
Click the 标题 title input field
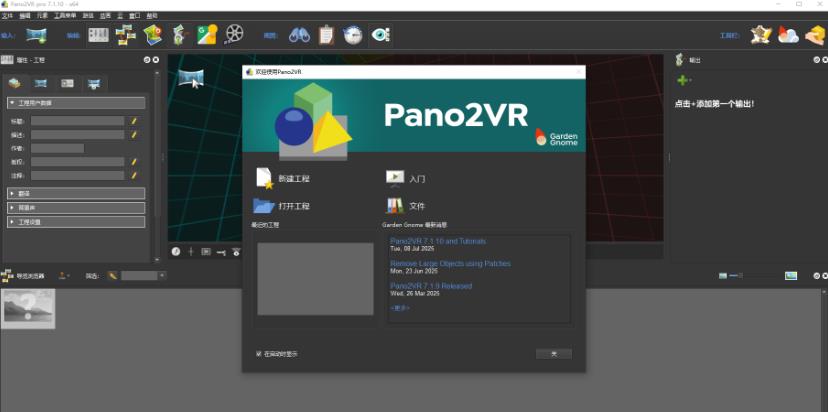point(78,121)
